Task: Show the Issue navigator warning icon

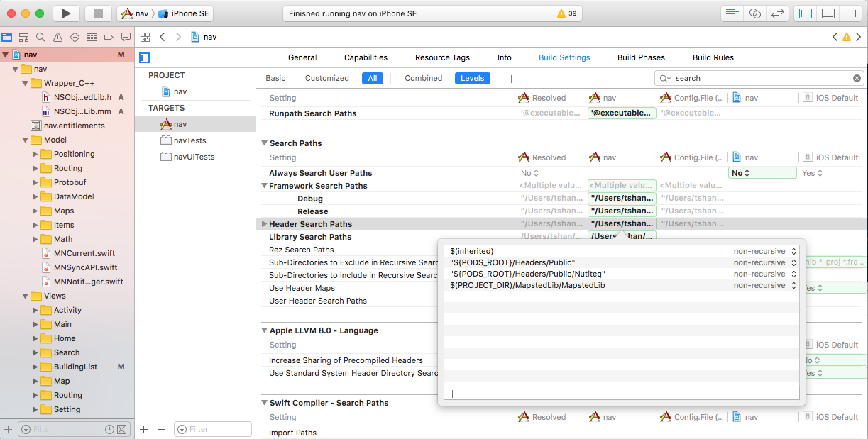Action: [57, 38]
